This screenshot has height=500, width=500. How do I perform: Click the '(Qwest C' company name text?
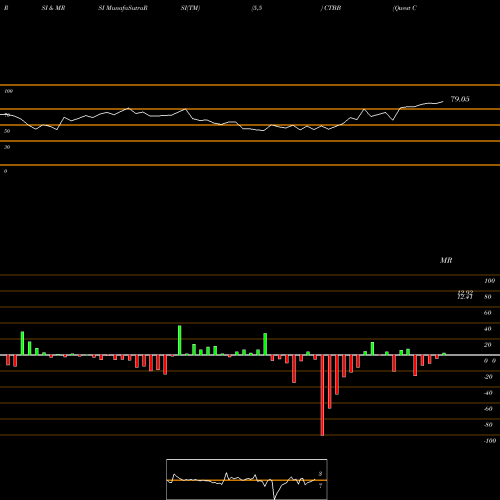coord(405,8)
